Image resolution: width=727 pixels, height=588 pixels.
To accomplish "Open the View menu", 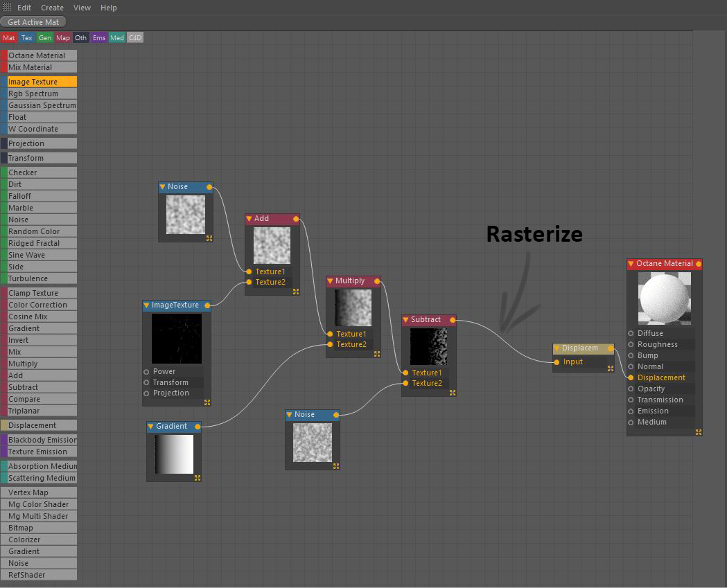I will tap(82, 8).
